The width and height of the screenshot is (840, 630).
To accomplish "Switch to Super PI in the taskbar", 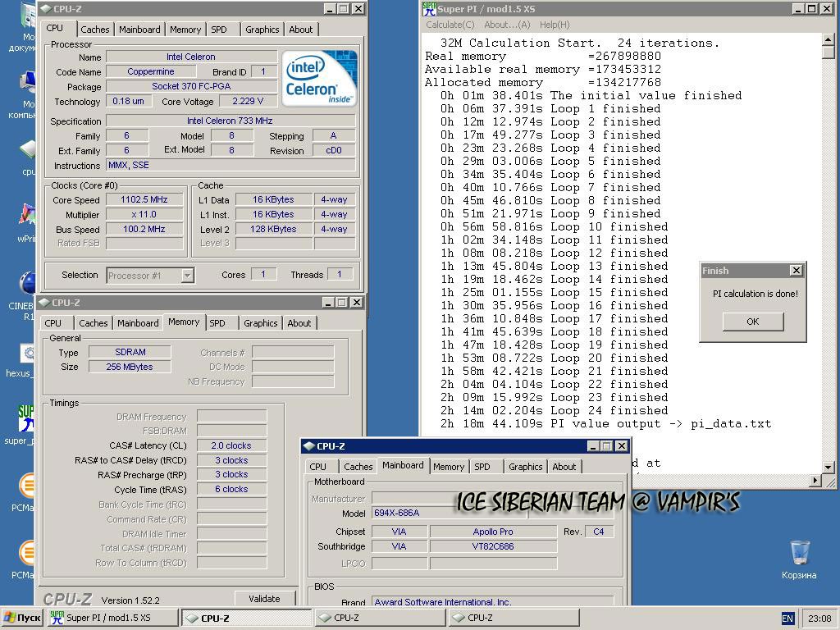I will pyautogui.click(x=113, y=618).
